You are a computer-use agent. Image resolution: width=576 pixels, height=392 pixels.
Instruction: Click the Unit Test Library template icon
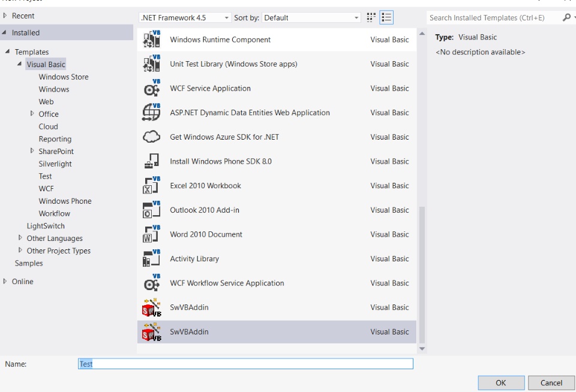click(151, 64)
